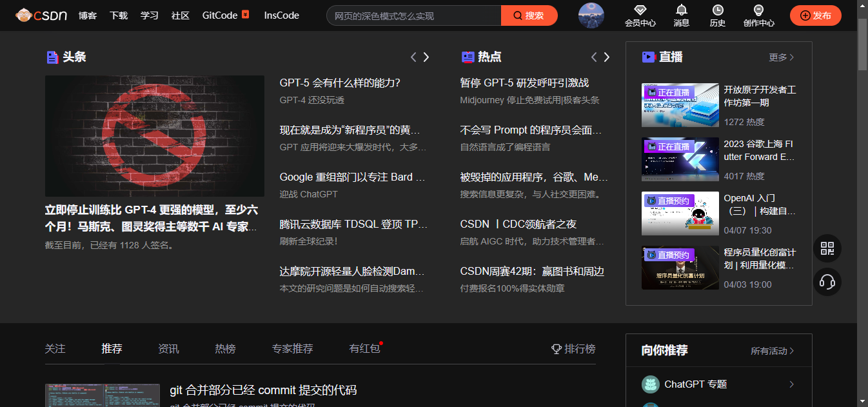
Task: Switch to the 资讯 tab
Action: (168, 349)
